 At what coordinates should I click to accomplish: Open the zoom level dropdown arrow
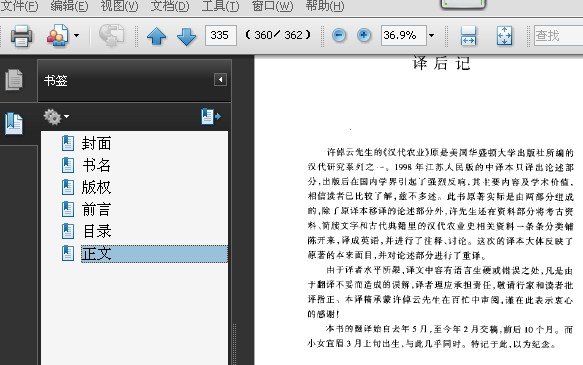tap(431, 36)
